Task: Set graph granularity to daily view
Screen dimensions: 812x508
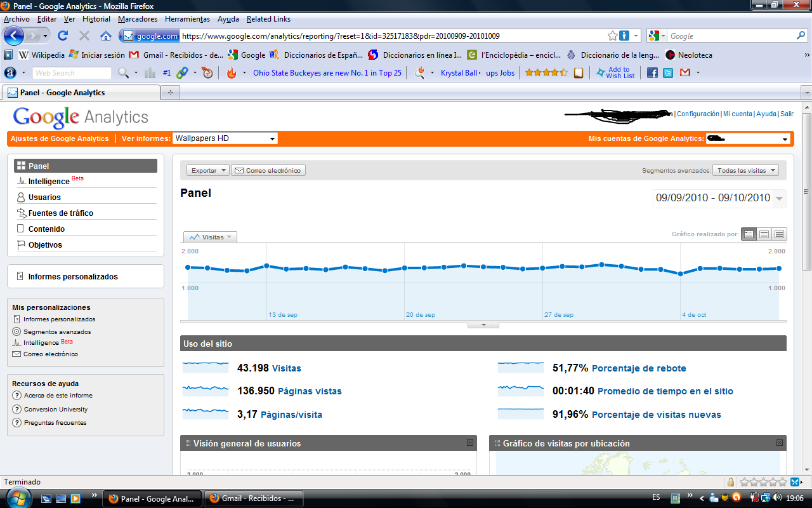Action: tap(749, 234)
